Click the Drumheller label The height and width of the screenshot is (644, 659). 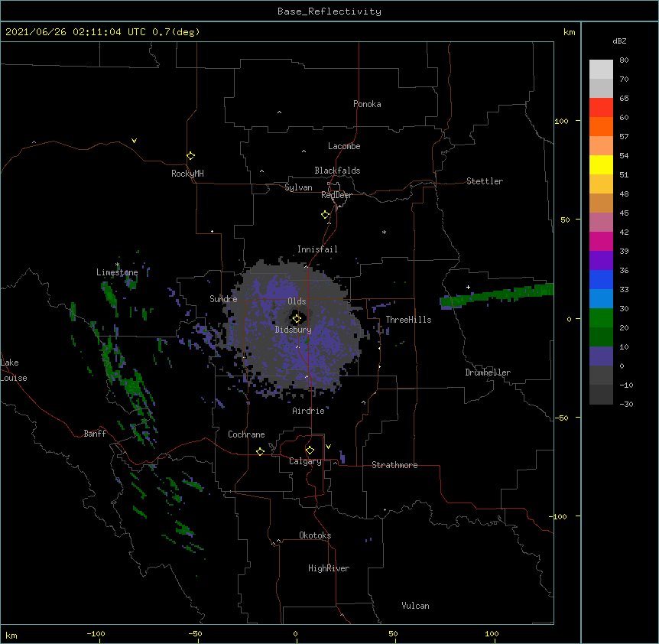coord(488,372)
